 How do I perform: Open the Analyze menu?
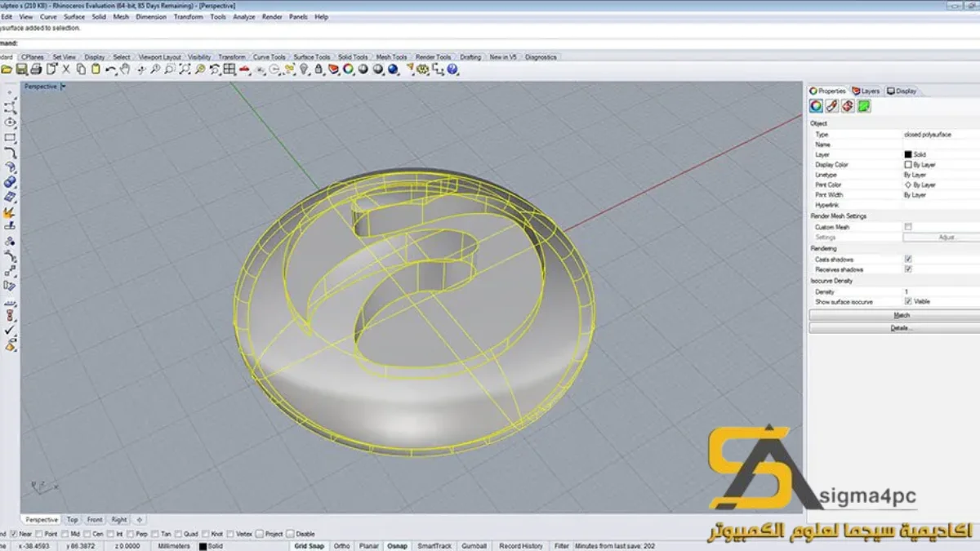click(x=244, y=16)
